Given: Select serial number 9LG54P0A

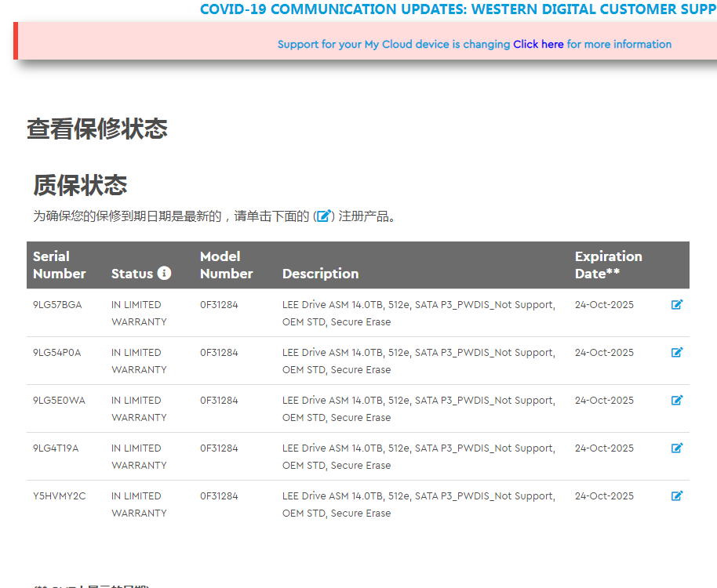Looking at the screenshot, I should click(56, 353).
